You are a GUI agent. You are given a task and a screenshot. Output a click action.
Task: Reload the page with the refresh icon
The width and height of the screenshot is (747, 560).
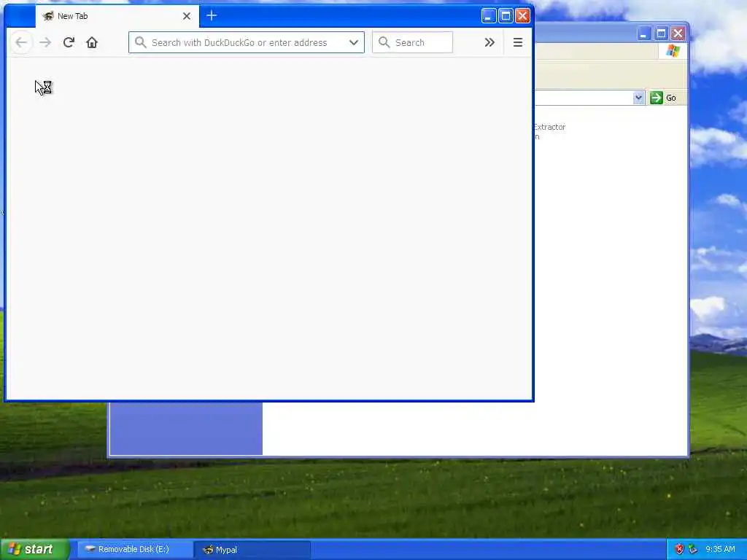point(69,42)
